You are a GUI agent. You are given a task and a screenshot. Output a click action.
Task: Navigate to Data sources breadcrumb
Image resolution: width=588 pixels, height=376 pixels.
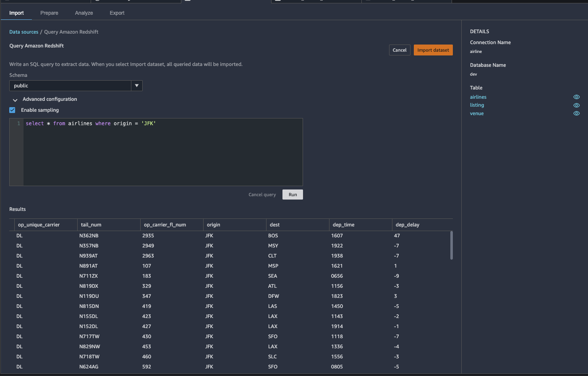pos(24,32)
